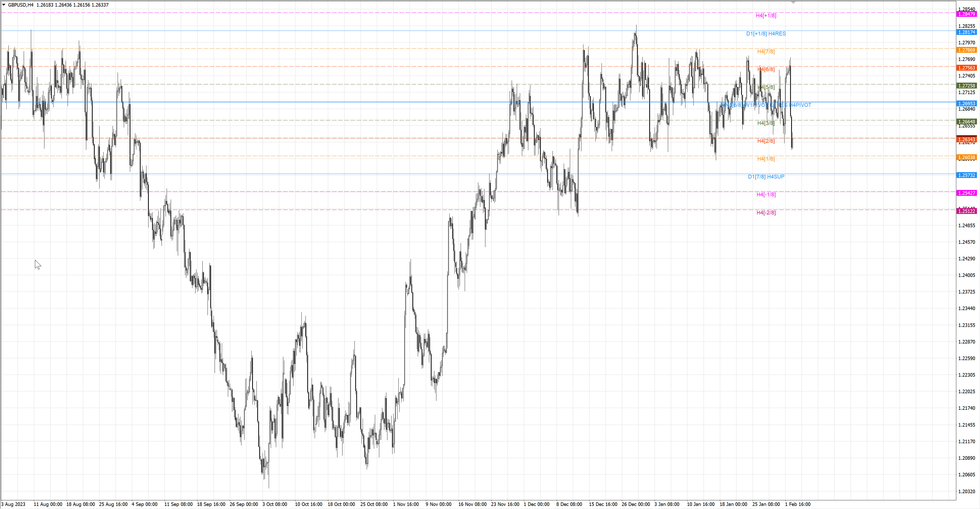
Task: Click the orange 1.26038 price tag
Action: point(966,157)
